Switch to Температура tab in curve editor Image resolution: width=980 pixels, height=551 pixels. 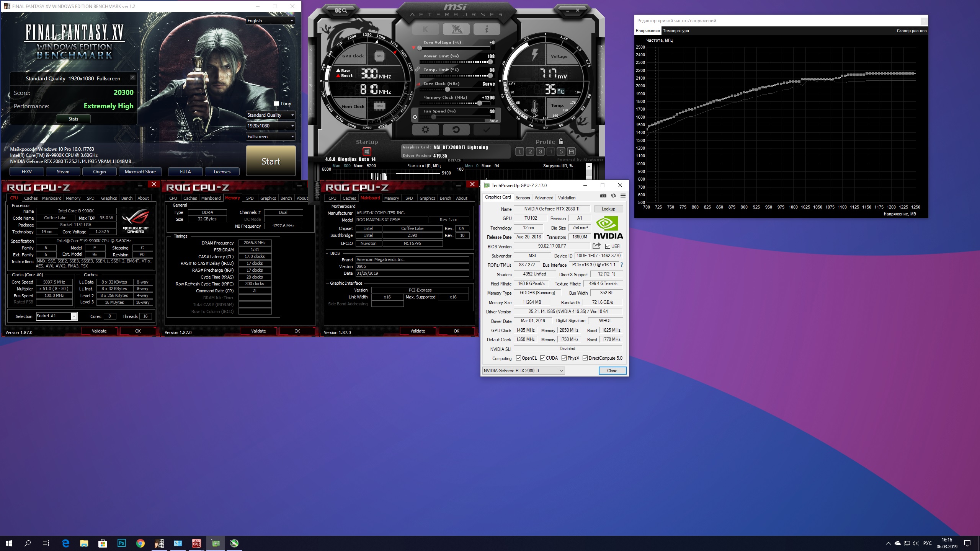click(x=676, y=31)
